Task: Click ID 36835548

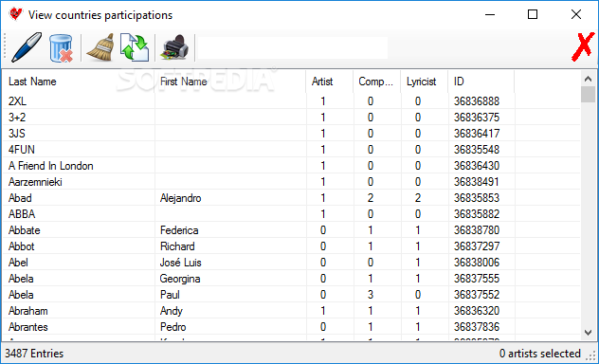Action: (x=477, y=150)
